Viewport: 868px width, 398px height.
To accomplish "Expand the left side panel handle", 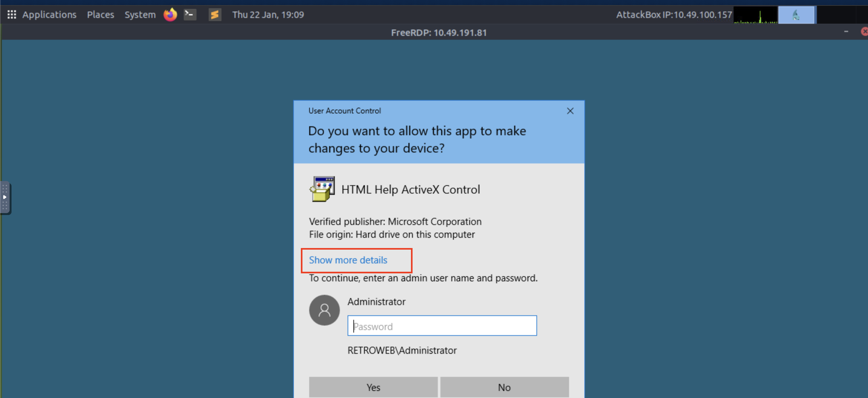I will pos(5,197).
